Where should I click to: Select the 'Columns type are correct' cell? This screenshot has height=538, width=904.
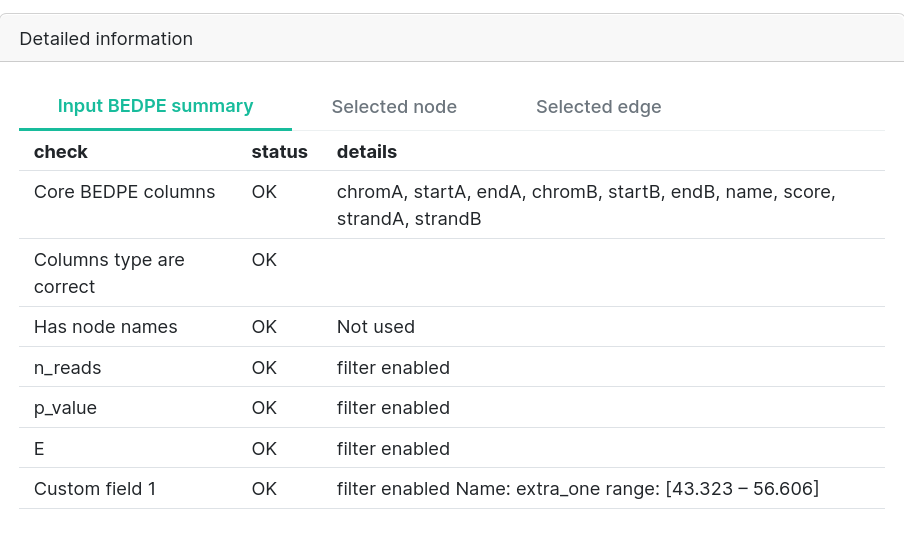click(x=109, y=273)
